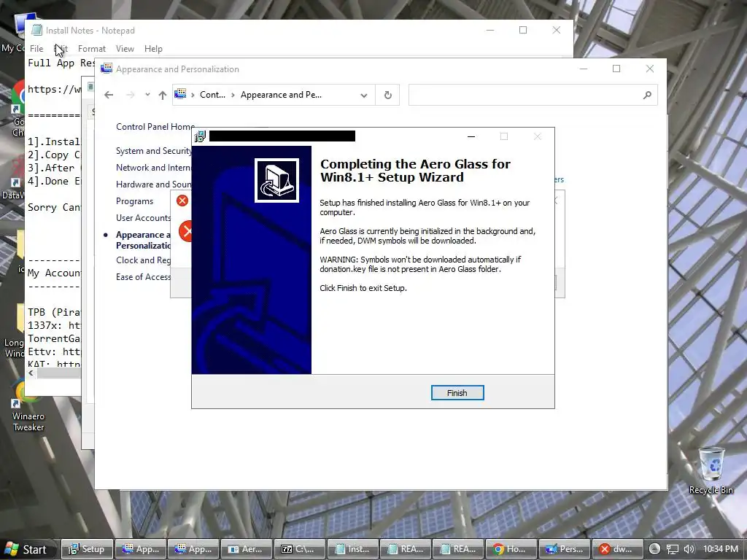Click the 10:34 PM clock
Viewport: 747px width, 560px height.
coord(721,549)
